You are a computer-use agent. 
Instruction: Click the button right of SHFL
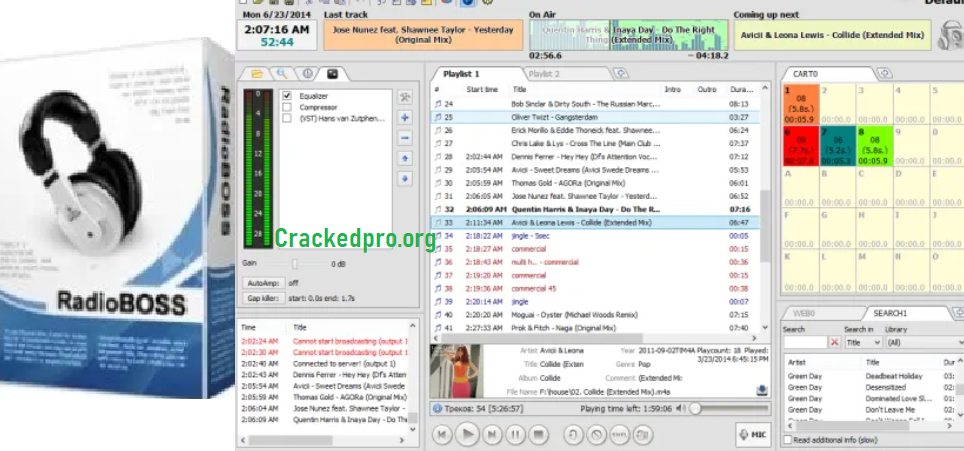tap(642, 435)
